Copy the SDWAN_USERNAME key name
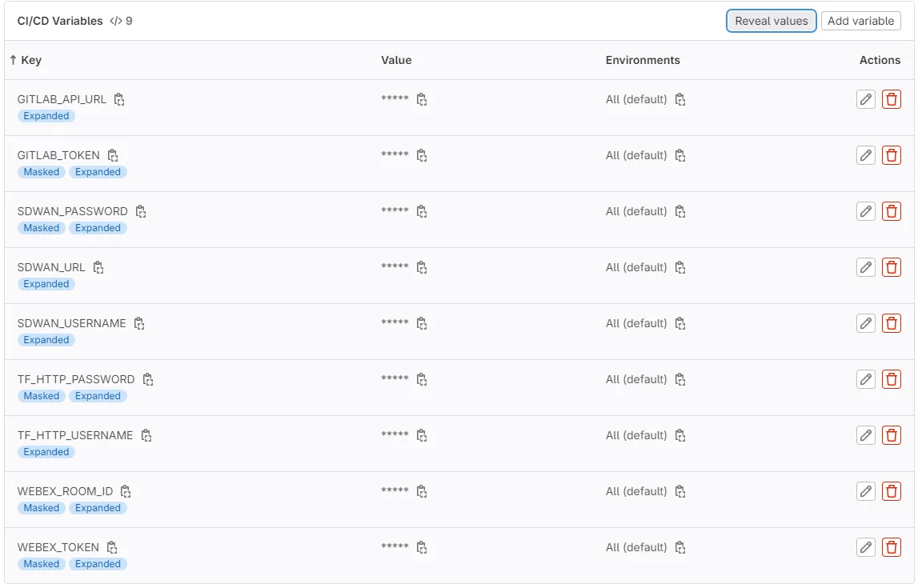 139,324
